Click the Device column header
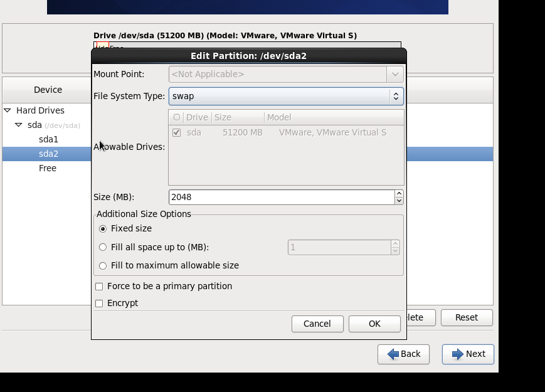 (x=48, y=90)
